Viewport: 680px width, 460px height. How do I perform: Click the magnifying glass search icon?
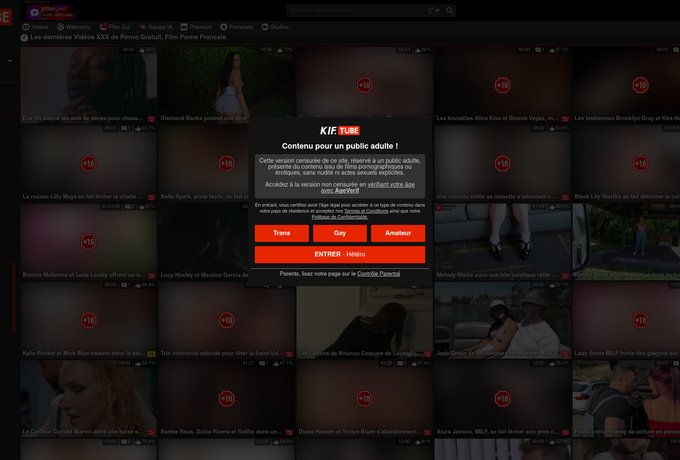point(450,11)
